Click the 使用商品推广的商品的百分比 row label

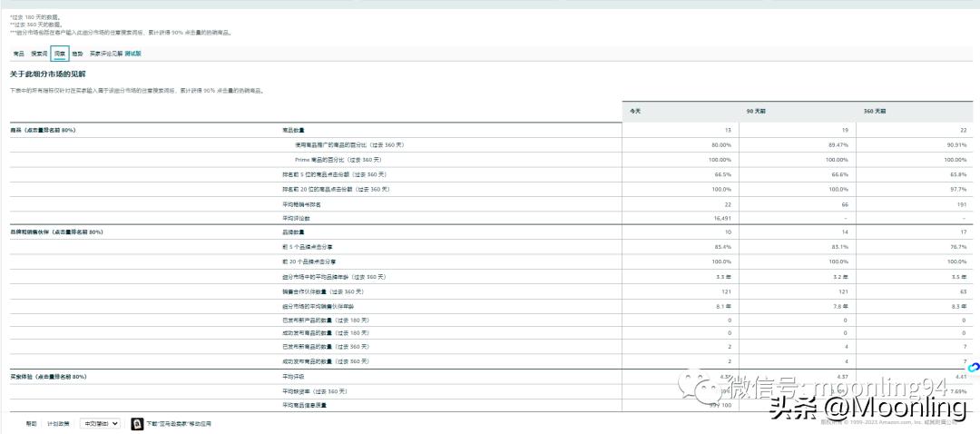(349, 145)
